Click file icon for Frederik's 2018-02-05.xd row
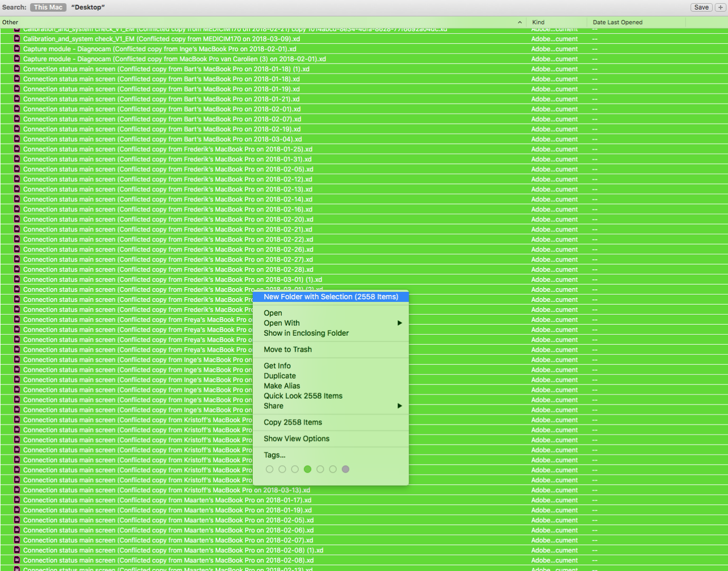Screen dimensions: 728x571 [17, 169]
